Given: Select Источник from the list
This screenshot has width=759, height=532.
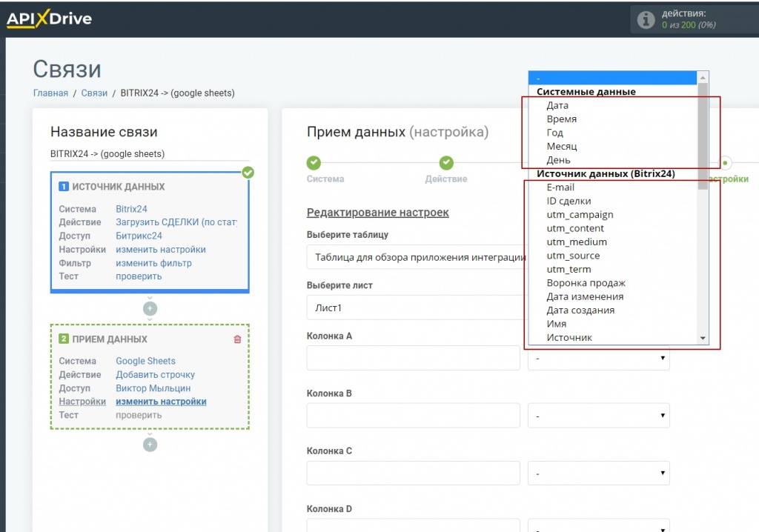Looking at the screenshot, I should coord(612,337).
